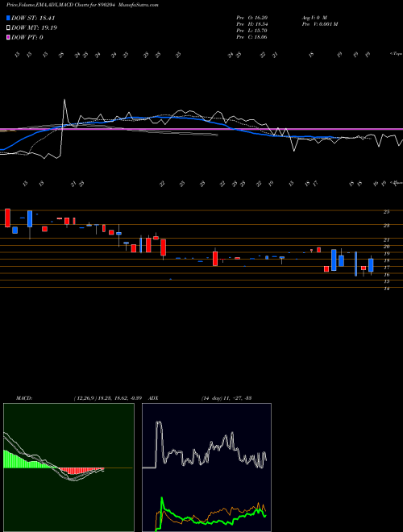Click the ADX (14 day) values text
The height and width of the screenshot is (532, 403).
226,397
